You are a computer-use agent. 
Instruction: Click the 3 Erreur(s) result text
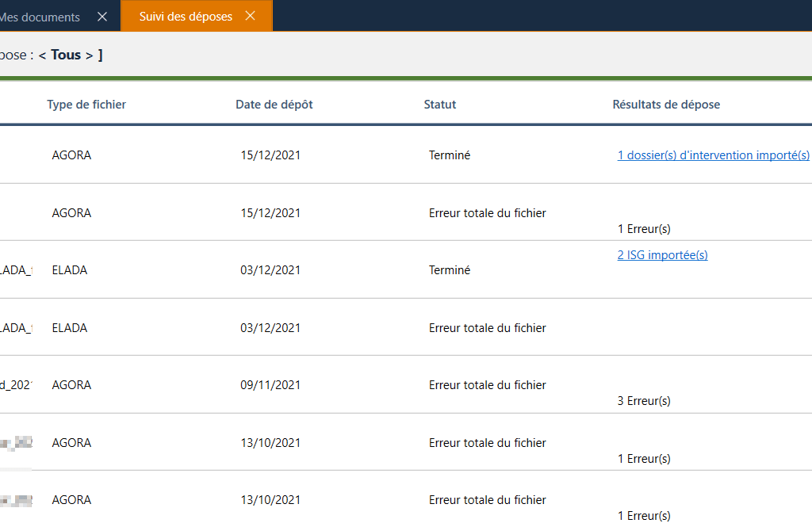(644, 401)
